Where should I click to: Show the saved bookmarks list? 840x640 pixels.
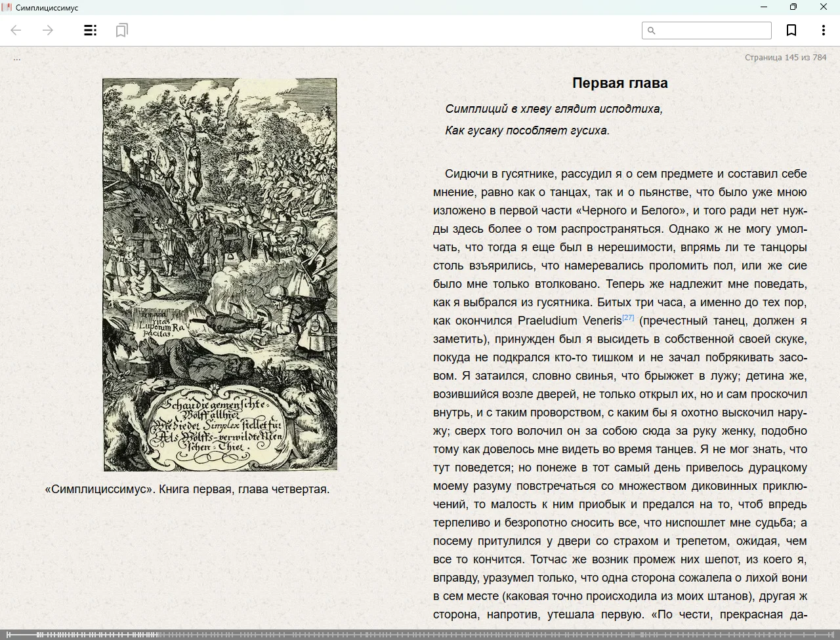pos(121,30)
